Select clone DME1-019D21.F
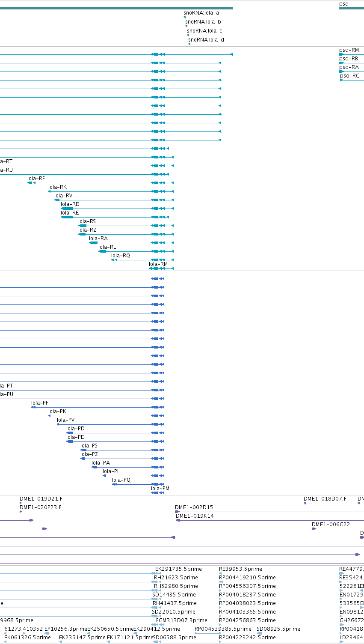The image size is (364, 644). click(41, 499)
